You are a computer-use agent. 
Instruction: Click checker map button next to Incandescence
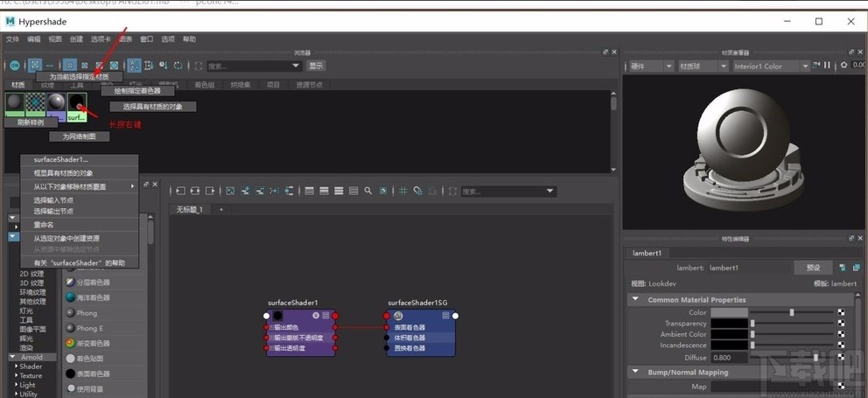pyautogui.click(x=842, y=345)
